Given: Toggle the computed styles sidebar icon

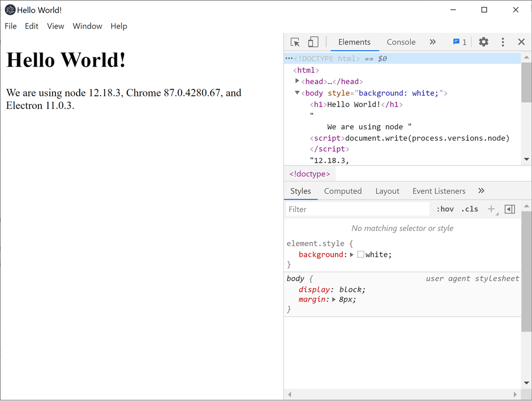Looking at the screenshot, I should tap(509, 208).
